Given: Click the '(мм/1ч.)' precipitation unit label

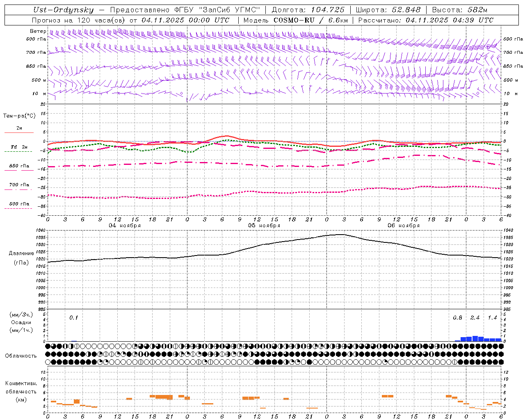Looking at the screenshot, I should [21, 330].
